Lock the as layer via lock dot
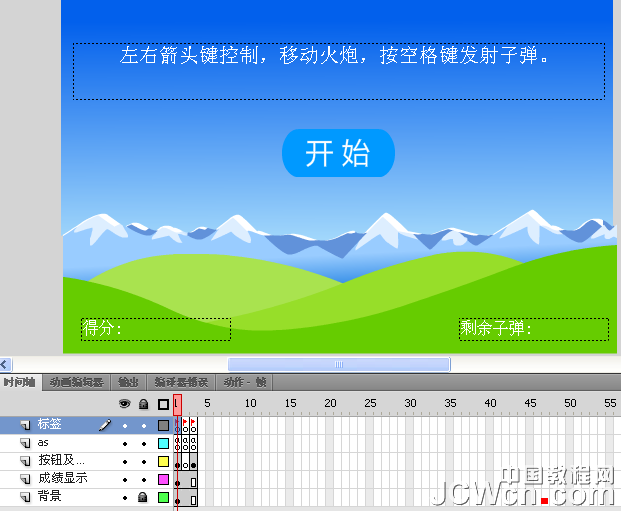 [144, 444]
